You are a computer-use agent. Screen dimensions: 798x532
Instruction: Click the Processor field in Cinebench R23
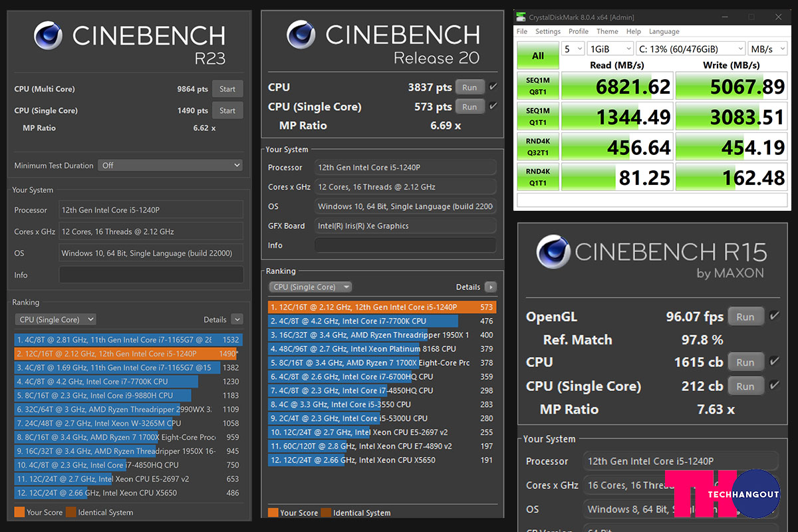point(151,210)
